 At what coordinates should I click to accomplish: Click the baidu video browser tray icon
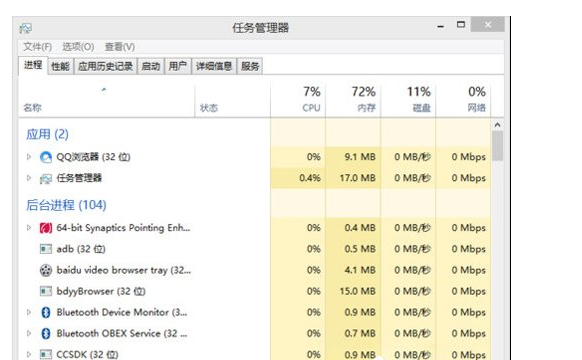click(x=46, y=270)
